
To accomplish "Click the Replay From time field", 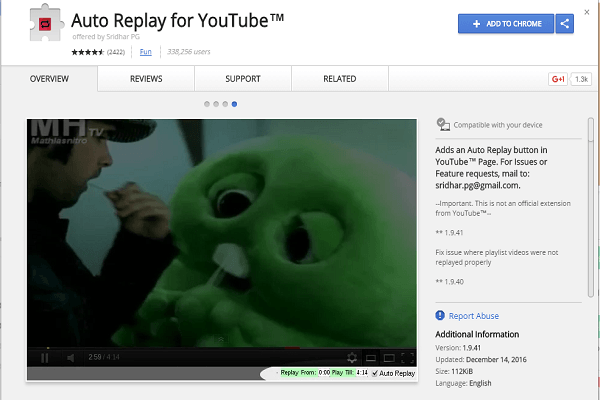I will pyautogui.click(x=324, y=373).
